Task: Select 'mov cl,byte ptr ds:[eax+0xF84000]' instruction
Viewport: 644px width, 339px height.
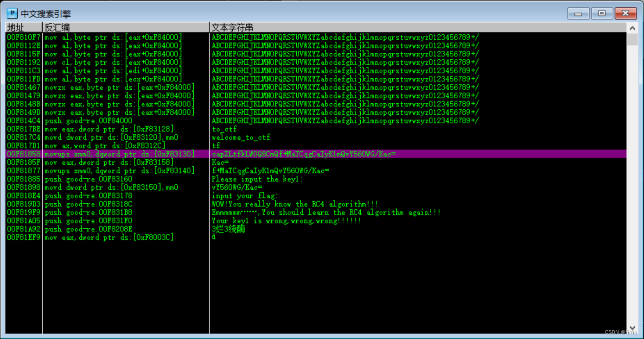Action: tap(114, 62)
